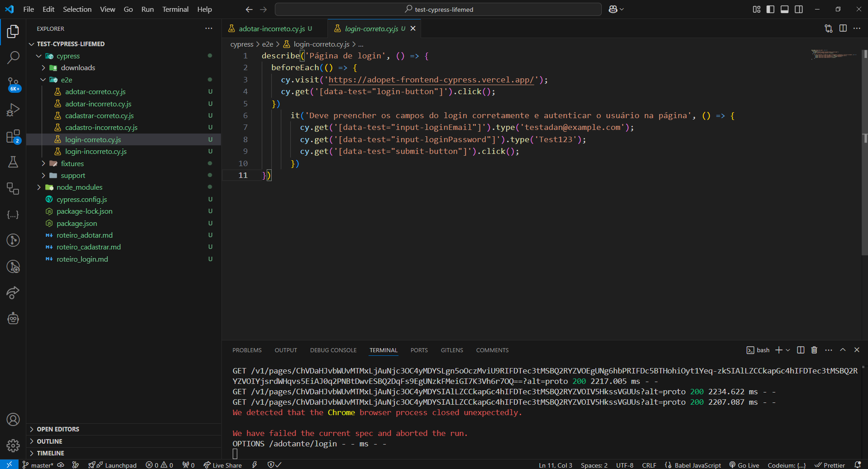Open the Accounts icon in activity bar
Screen dimensions: 868x469
click(13, 420)
